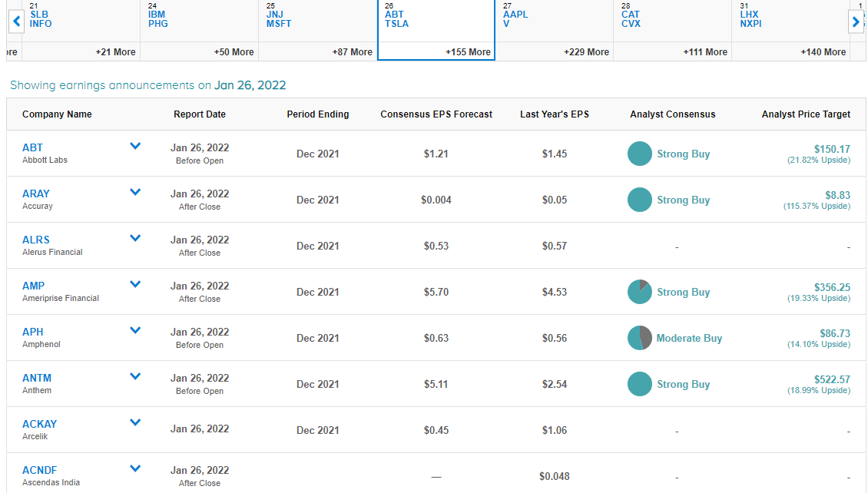Click ARAY's analyst consensus pie icon
This screenshot has height=493, width=868.
tap(639, 200)
